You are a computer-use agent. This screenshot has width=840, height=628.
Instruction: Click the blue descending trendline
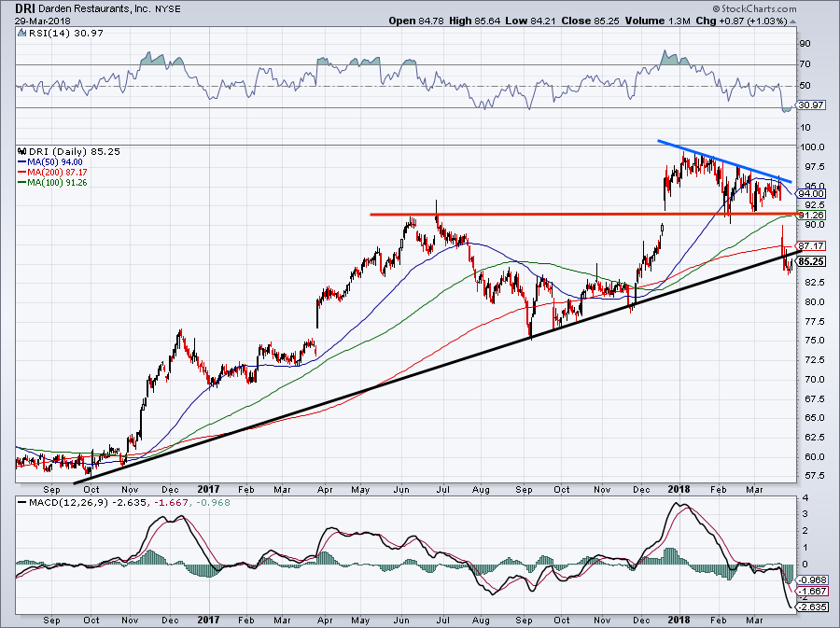pyautogui.click(x=724, y=161)
